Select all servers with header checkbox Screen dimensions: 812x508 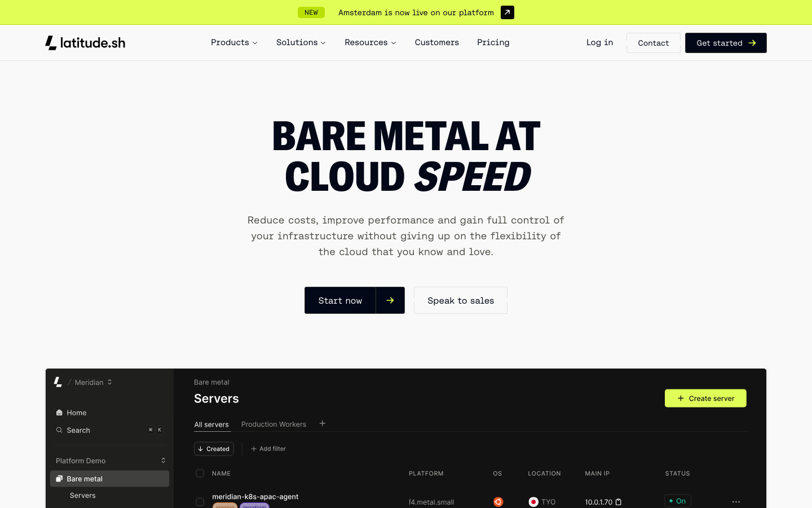tap(200, 474)
